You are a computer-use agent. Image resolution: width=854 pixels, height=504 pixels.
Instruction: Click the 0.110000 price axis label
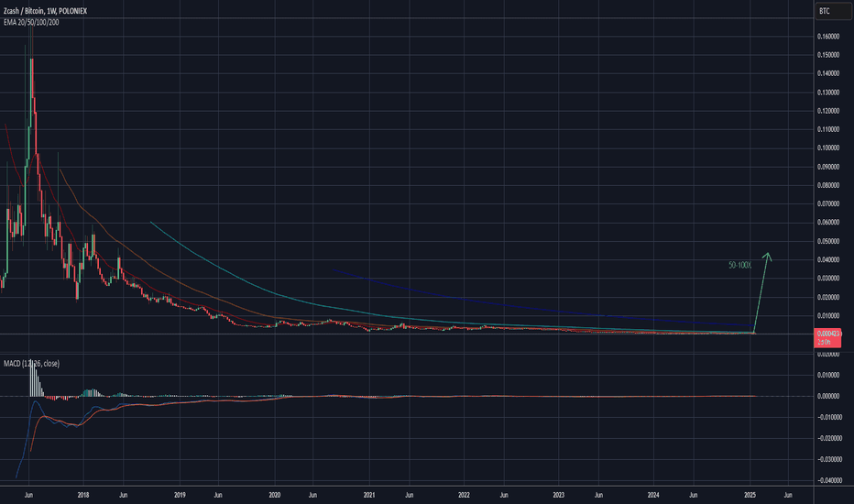pyautogui.click(x=827, y=130)
